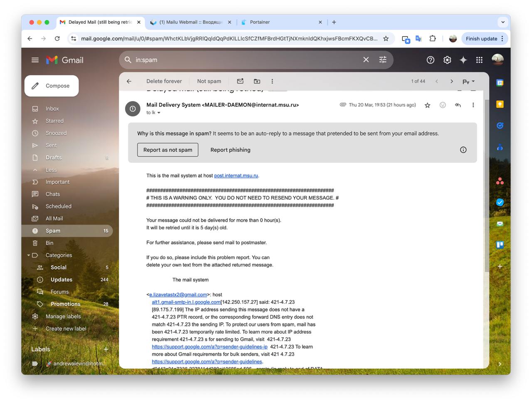
Task: Add new label plus icon beside Labels
Action: pos(106,349)
